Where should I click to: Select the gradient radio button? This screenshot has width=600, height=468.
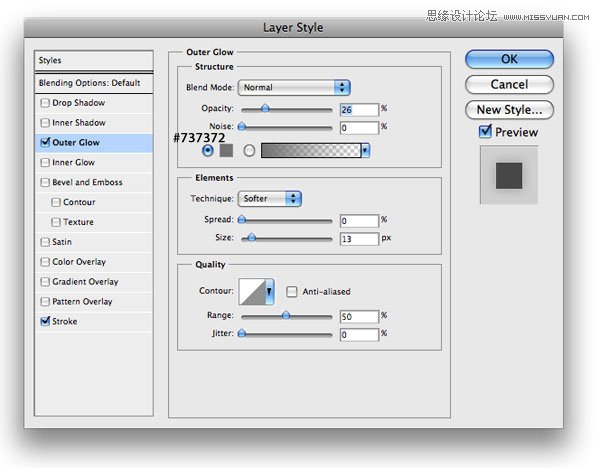pyautogui.click(x=249, y=150)
